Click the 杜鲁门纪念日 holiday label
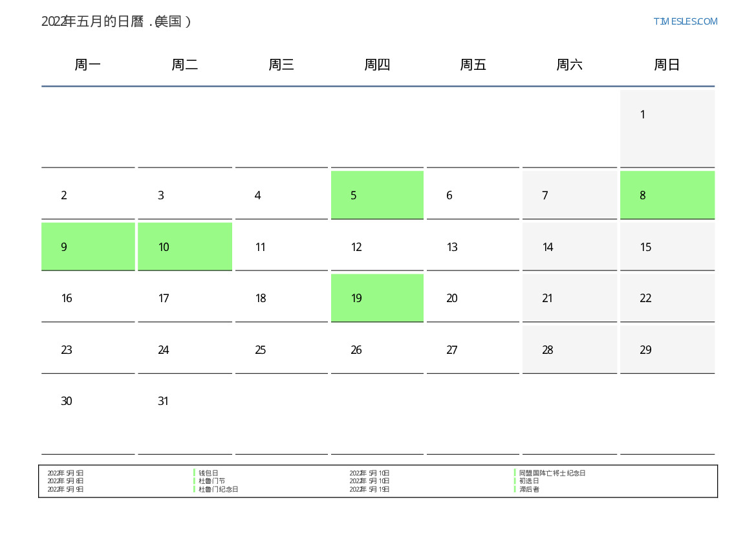756x535 pixels. [x=218, y=489]
